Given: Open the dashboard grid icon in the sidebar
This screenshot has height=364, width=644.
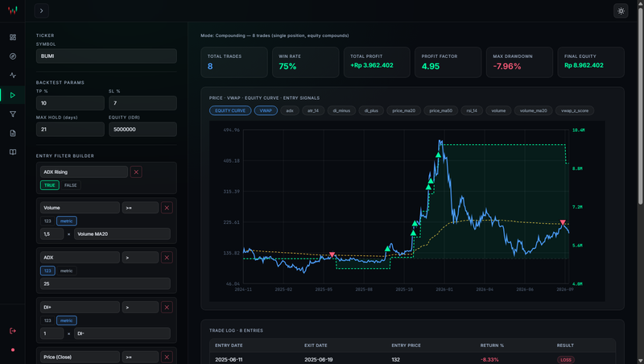Looking at the screenshot, I should pyautogui.click(x=13, y=37).
